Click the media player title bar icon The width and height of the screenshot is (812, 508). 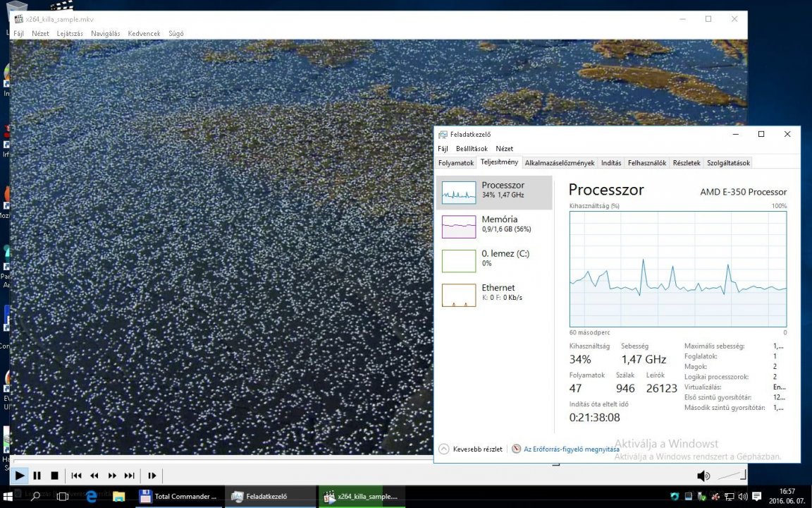pyautogui.click(x=18, y=19)
